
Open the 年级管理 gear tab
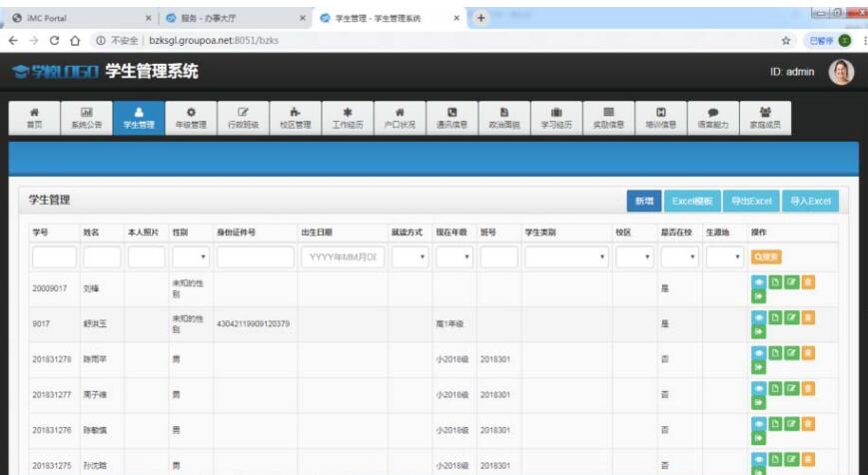[191, 119]
